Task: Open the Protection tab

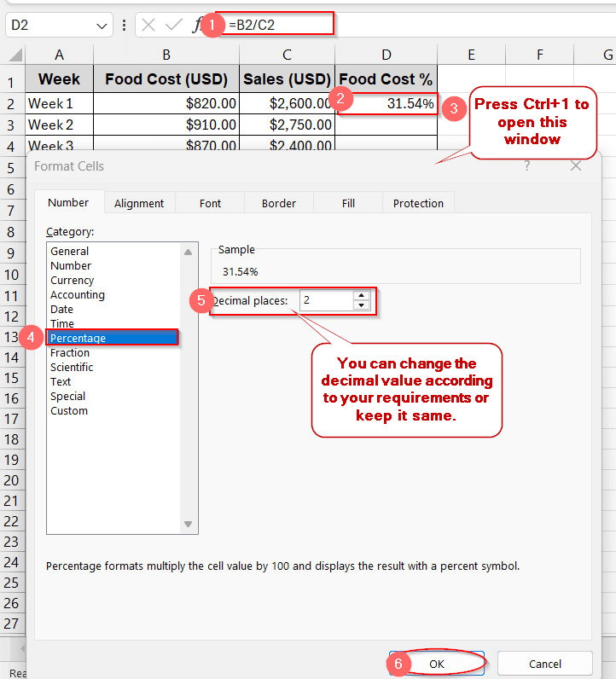Action: click(418, 203)
